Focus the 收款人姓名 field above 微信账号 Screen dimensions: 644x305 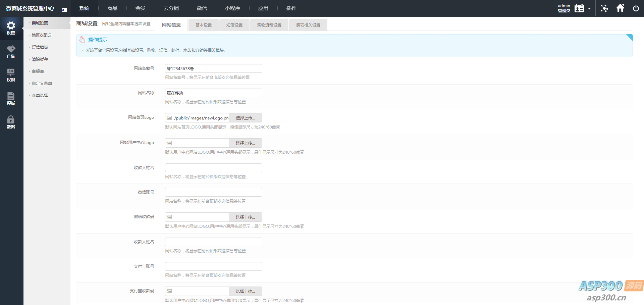click(x=214, y=168)
